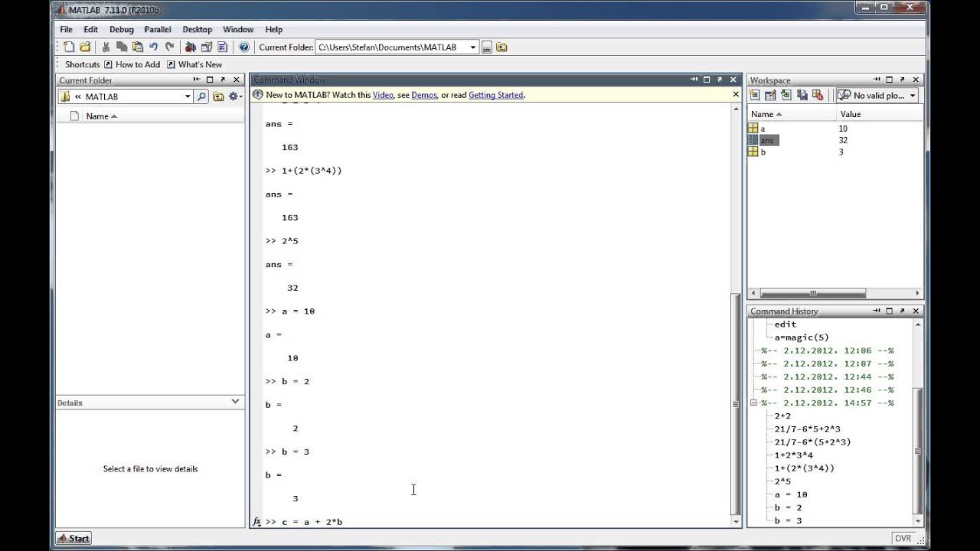Select '1+(2*(3^4))' in Command History
This screenshot has width=980, height=551.
click(804, 468)
